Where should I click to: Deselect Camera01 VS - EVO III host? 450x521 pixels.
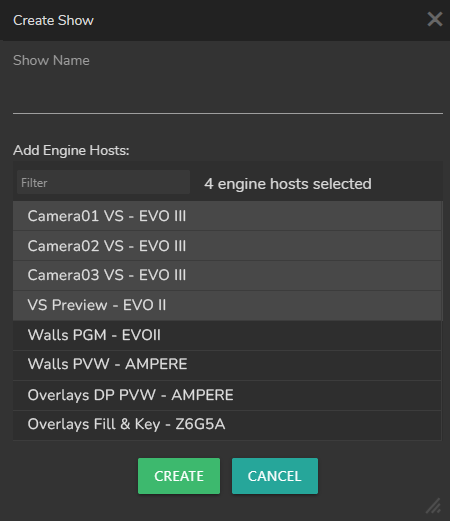(x=227, y=216)
